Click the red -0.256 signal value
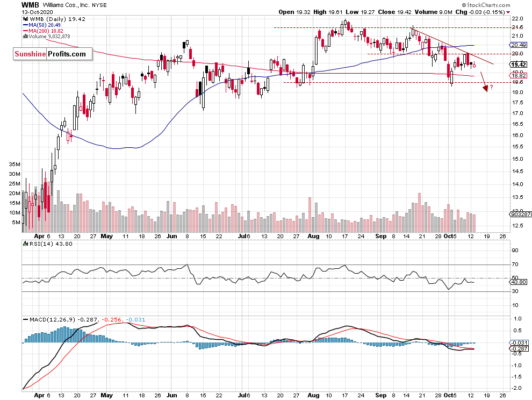This screenshot has width=532, height=400. (x=112, y=319)
